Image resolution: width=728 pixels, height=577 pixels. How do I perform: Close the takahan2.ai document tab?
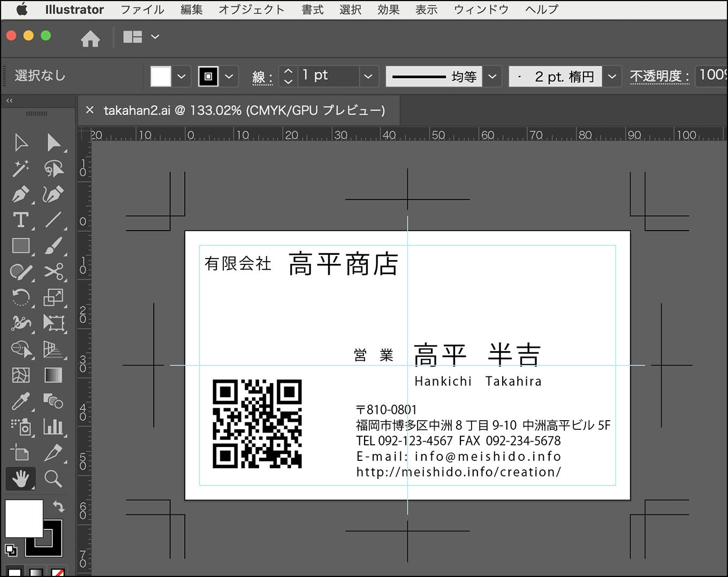[x=90, y=110]
